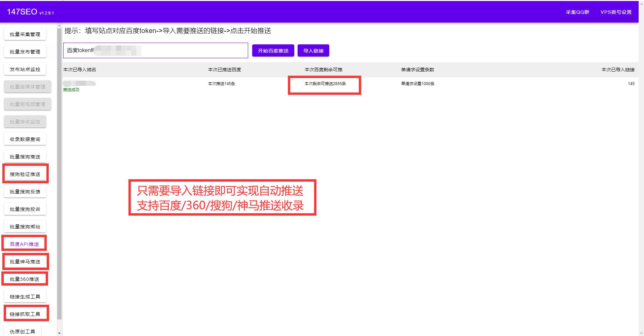Image resolution: width=644 pixels, height=336 pixels.
Task: Open 搜狗验证推送 tool
Action: click(x=25, y=174)
